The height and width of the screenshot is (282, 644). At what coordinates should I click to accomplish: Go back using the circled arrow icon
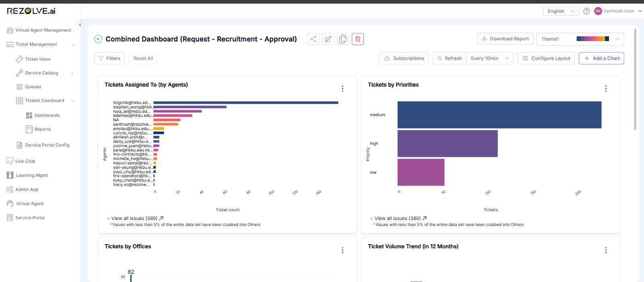coord(98,39)
